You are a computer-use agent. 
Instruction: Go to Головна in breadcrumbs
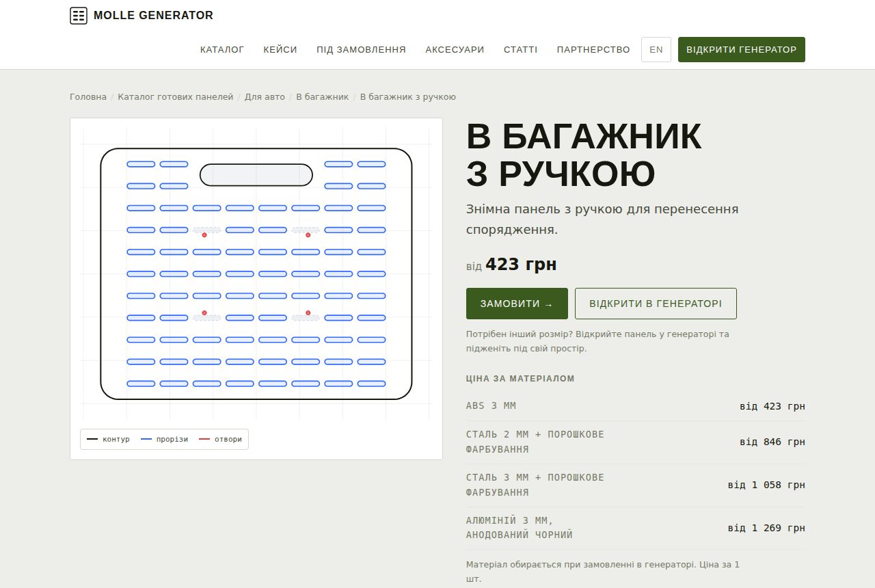88,97
